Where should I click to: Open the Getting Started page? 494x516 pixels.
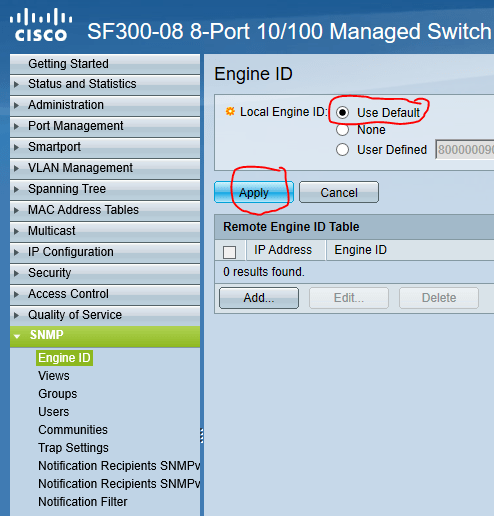pyautogui.click(x=105, y=64)
